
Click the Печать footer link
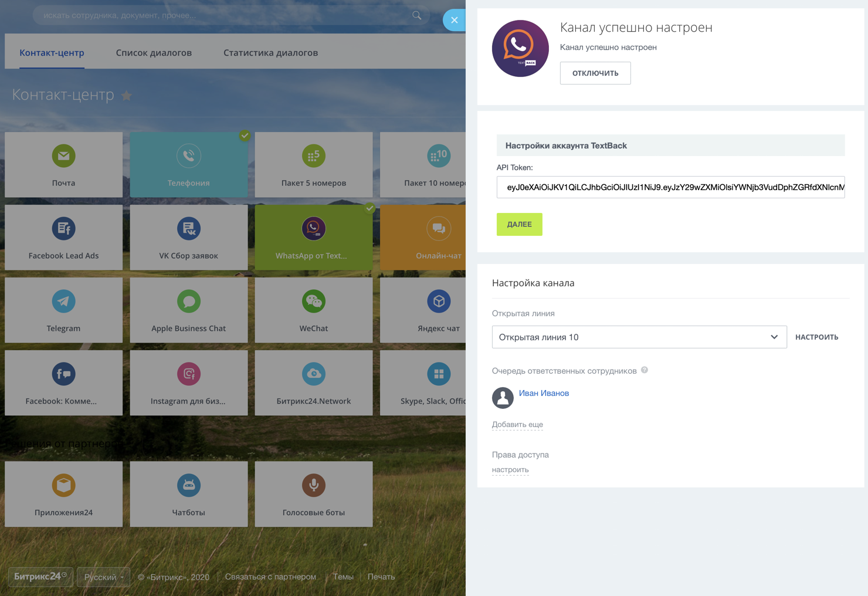click(381, 577)
